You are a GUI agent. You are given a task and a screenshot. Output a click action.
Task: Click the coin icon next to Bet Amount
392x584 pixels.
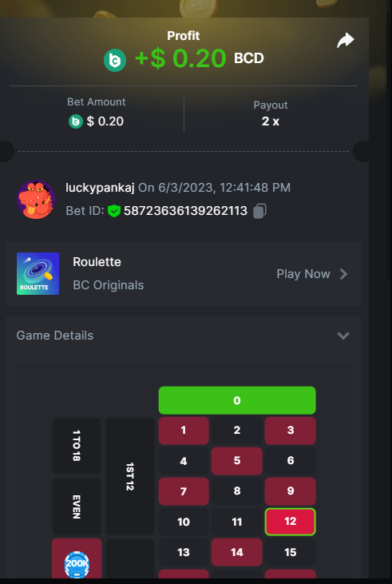pyautogui.click(x=76, y=121)
